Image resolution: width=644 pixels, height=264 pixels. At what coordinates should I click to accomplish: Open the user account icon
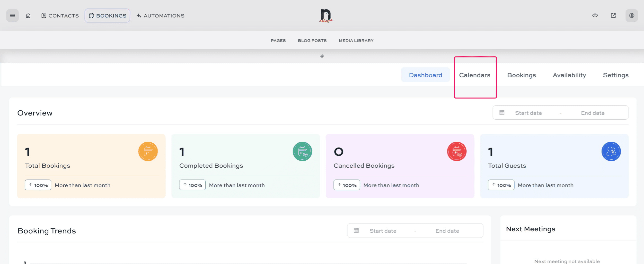click(x=631, y=16)
